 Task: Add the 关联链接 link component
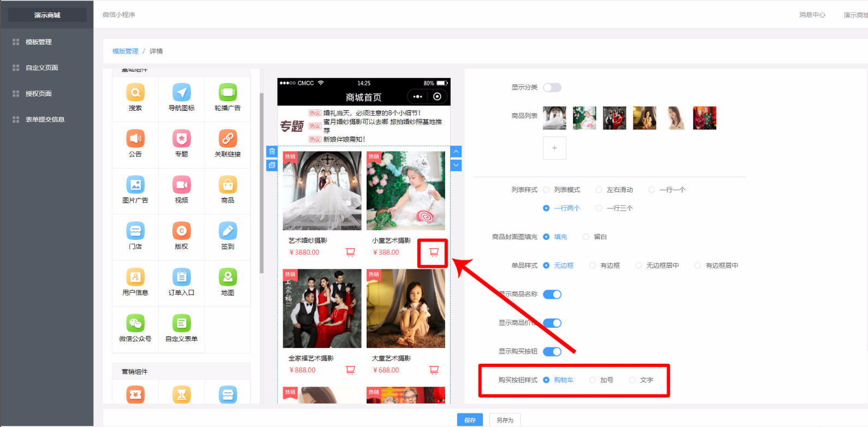[x=228, y=145]
